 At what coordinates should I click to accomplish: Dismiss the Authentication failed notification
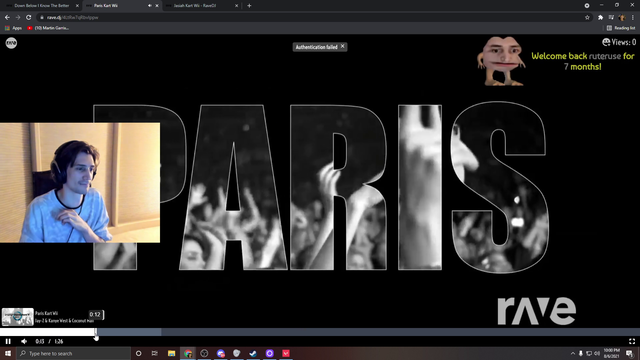point(342,47)
